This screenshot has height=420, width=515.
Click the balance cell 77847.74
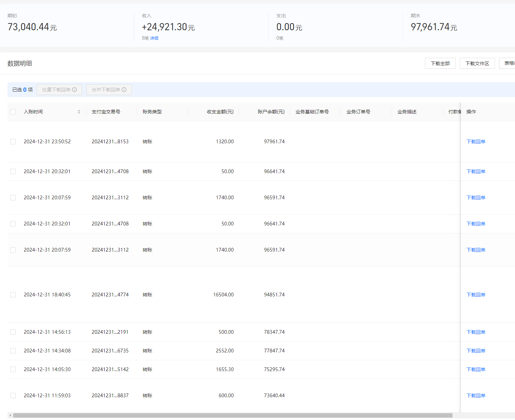point(274,351)
